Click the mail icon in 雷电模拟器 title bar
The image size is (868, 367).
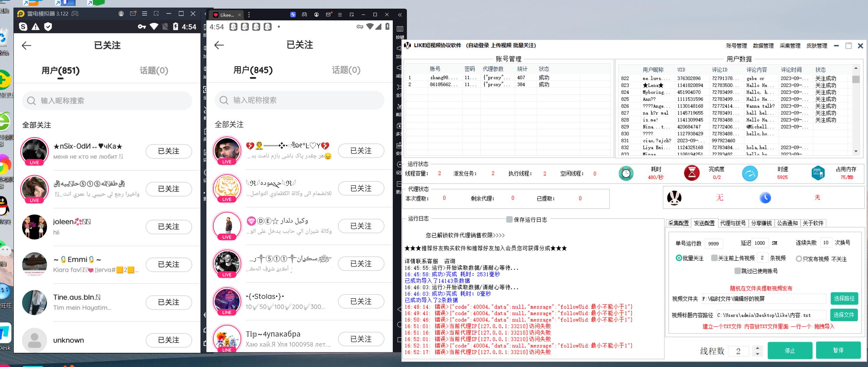pos(133,13)
